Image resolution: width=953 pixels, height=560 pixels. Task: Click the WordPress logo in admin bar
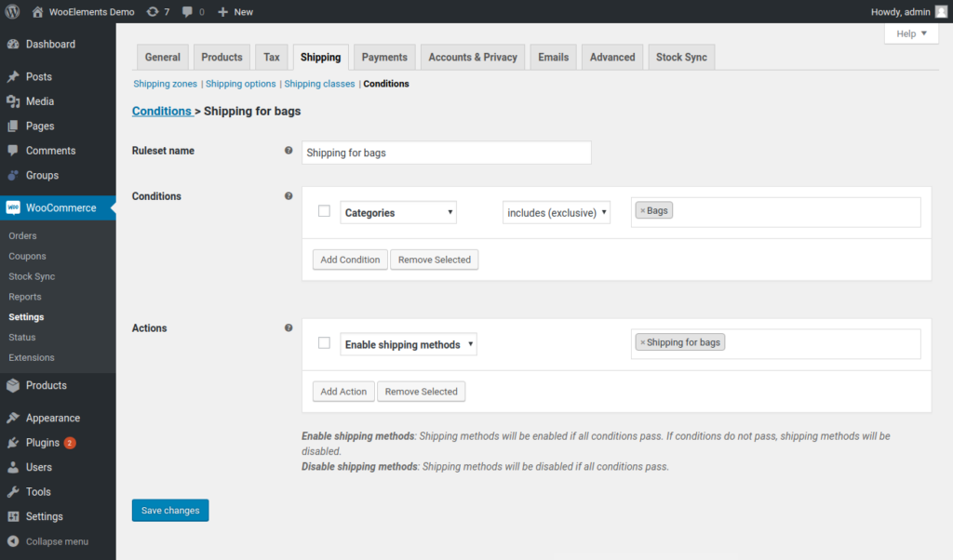[10, 11]
